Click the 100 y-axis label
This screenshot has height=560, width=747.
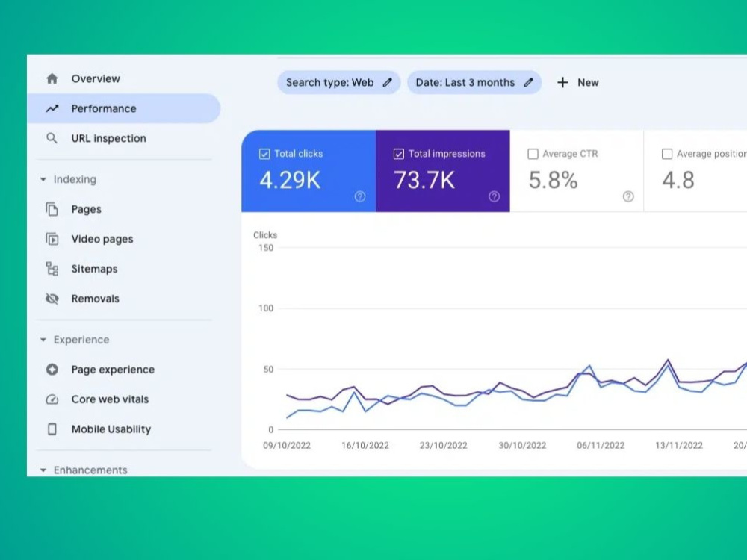coord(266,308)
